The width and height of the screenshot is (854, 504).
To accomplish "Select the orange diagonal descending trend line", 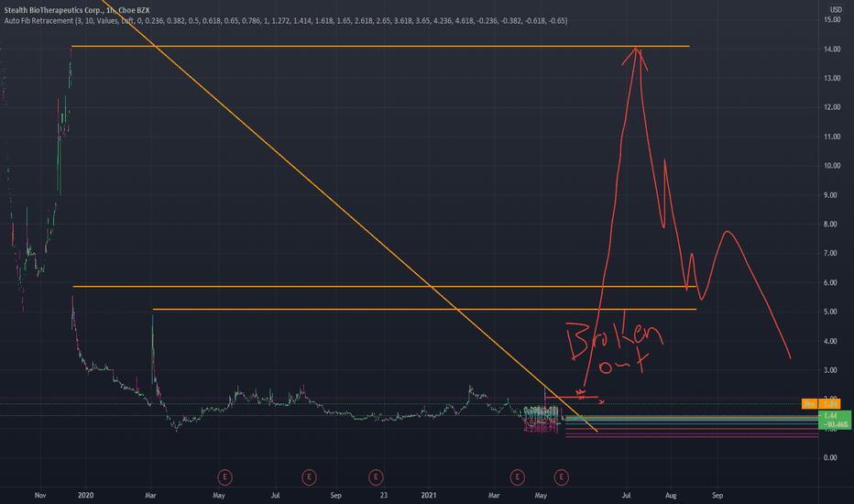I will click(x=348, y=214).
